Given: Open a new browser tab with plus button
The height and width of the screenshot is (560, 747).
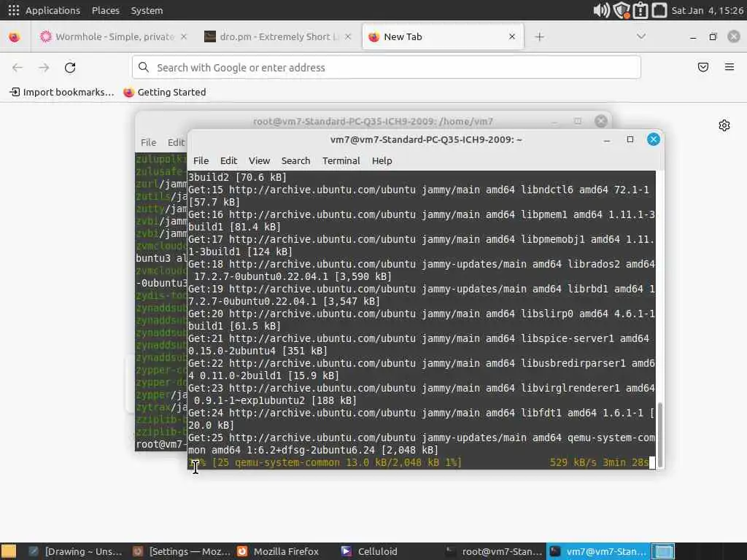Looking at the screenshot, I should point(539,36).
